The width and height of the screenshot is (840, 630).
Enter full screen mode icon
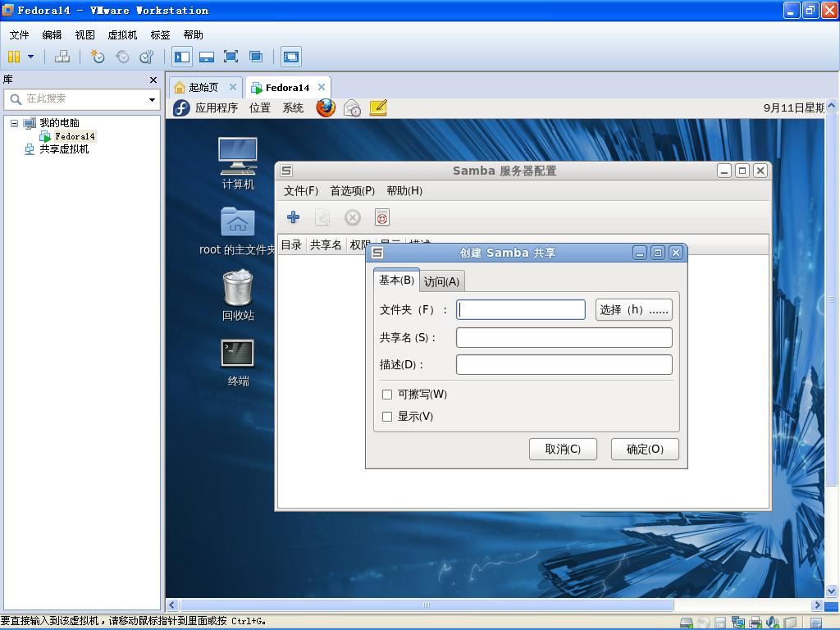tap(231, 57)
